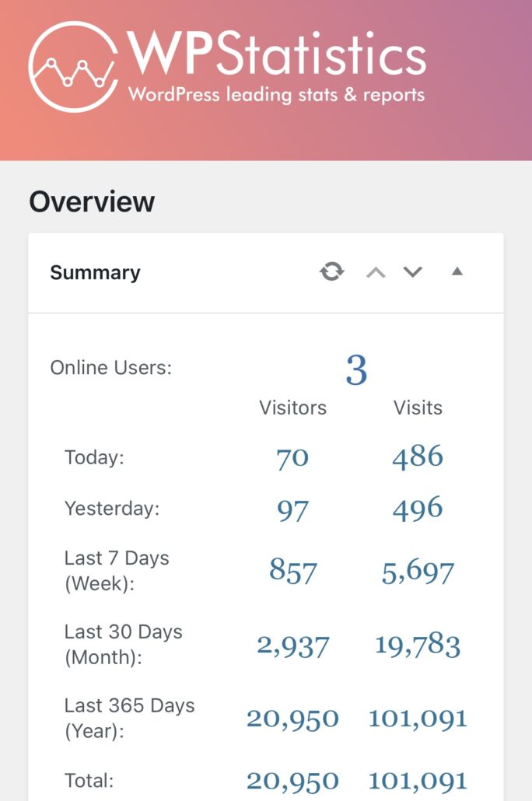Click the visitors value in the Total row
This screenshot has height=801, width=532.
[292, 780]
